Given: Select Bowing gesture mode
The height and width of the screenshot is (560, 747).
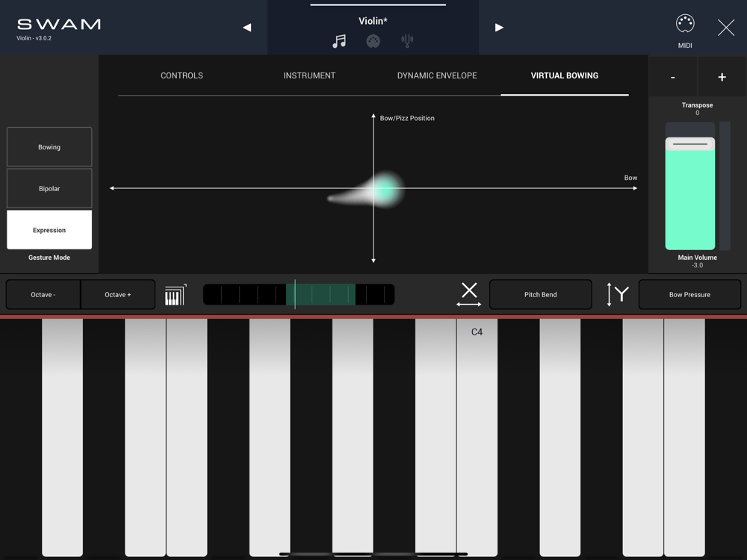Looking at the screenshot, I should click(49, 146).
